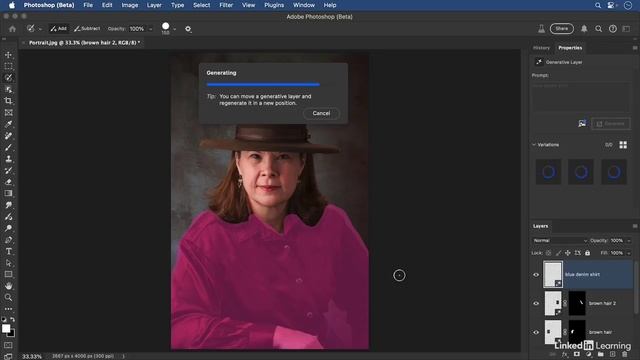This screenshot has width=640, height=360.
Task: Open the Fill percentage dropdown arrow
Action: (x=629, y=253)
